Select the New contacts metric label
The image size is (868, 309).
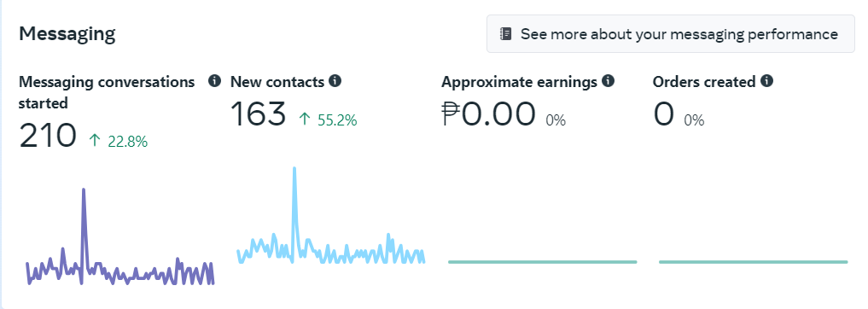pos(277,82)
